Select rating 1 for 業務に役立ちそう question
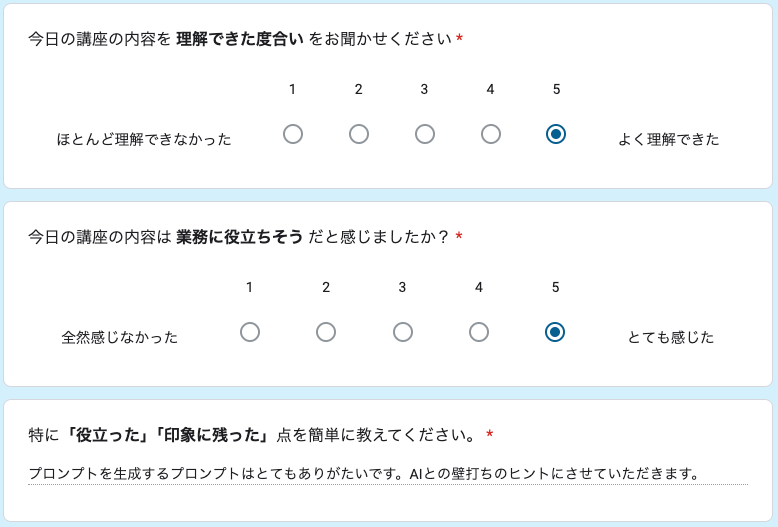 tap(250, 332)
